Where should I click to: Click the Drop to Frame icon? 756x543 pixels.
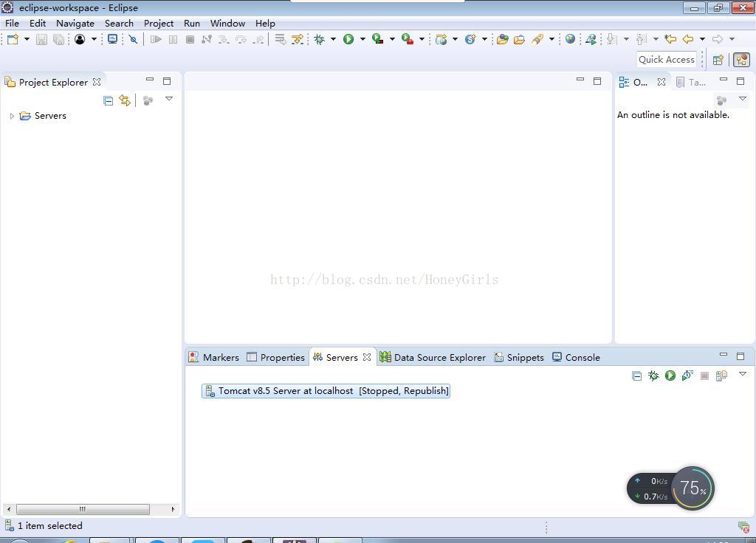tap(280, 39)
